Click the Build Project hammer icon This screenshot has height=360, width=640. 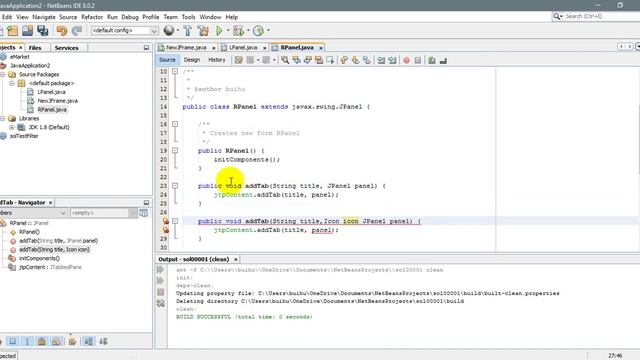[x=187, y=31]
